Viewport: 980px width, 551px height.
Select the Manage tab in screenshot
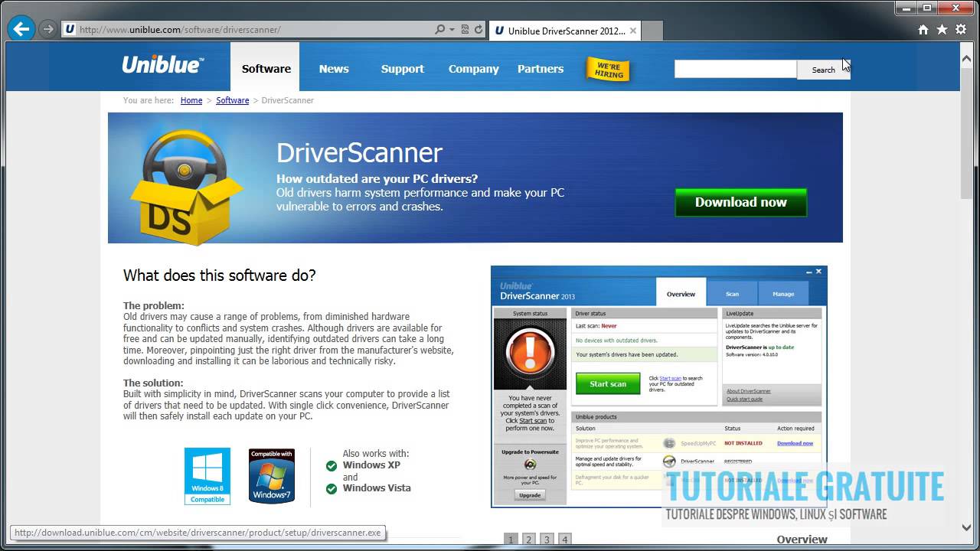(783, 294)
